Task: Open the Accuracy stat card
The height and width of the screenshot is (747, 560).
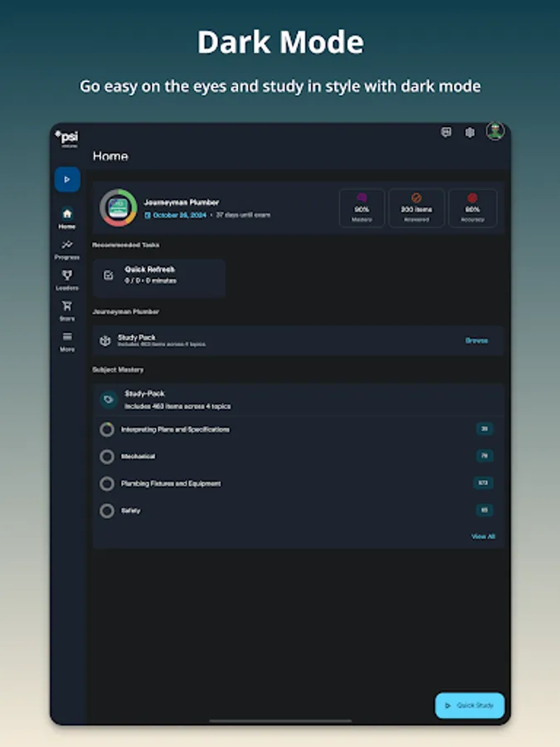Action: [472, 208]
